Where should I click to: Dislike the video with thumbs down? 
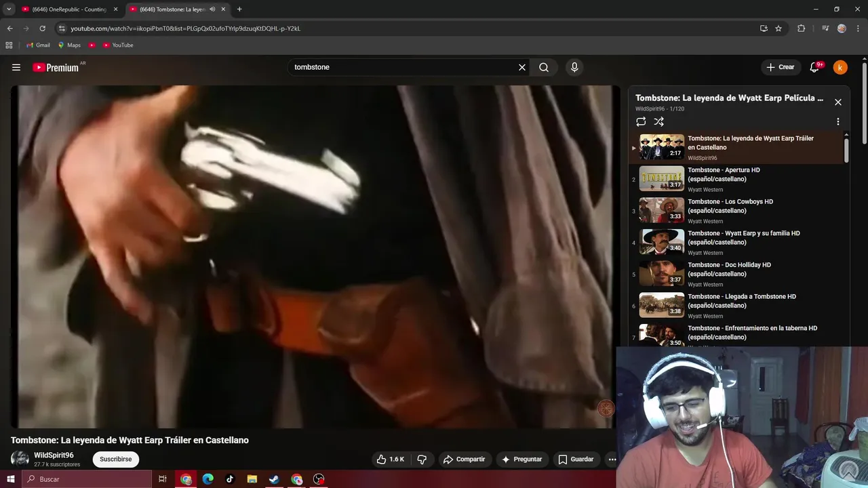[422, 459]
